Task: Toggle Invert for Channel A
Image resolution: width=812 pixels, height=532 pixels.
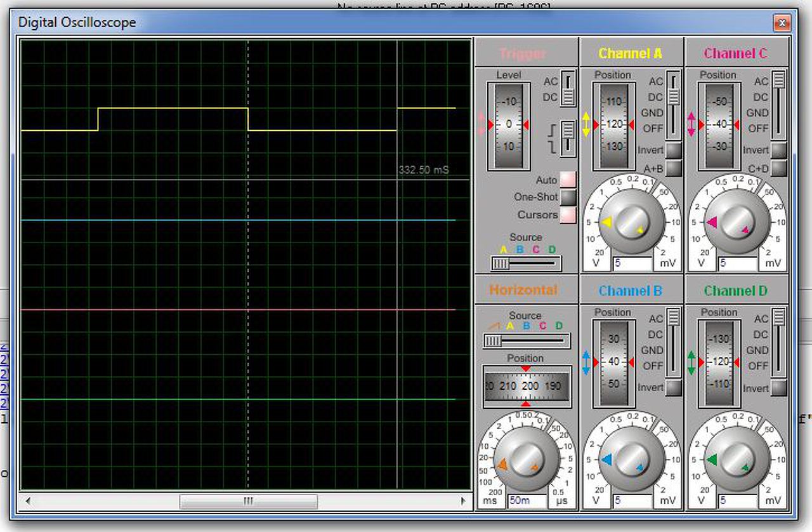Action: tap(673, 150)
